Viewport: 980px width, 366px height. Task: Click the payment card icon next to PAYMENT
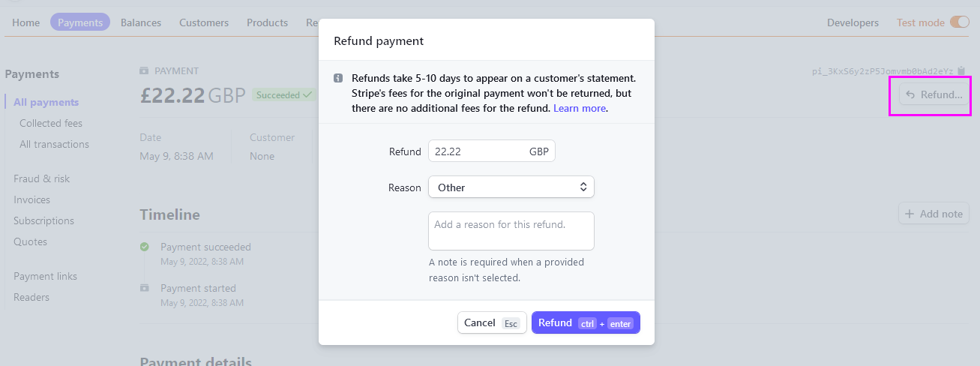[144, 70]
